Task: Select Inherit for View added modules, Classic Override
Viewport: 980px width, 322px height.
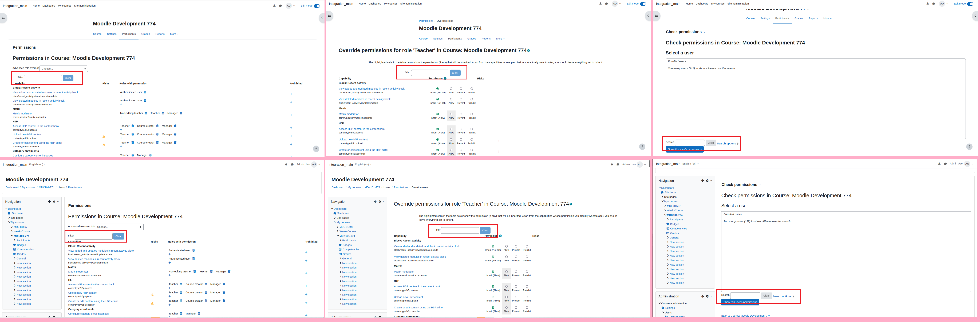Action: pos(493,246)
